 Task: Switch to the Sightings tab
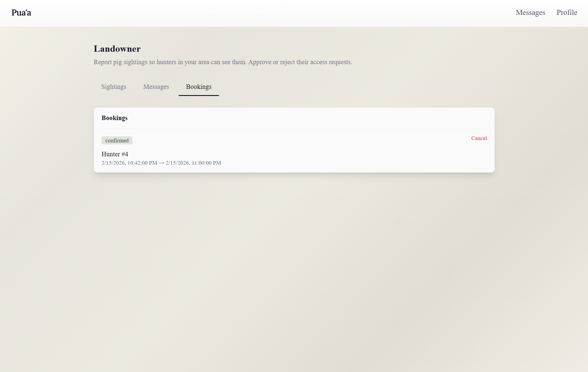[x=114, y=87]
